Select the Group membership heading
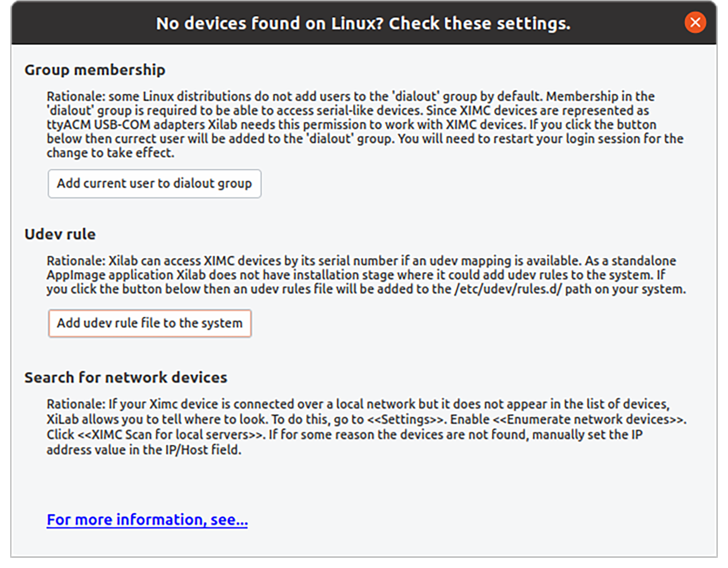 click(x=95, y=70)
